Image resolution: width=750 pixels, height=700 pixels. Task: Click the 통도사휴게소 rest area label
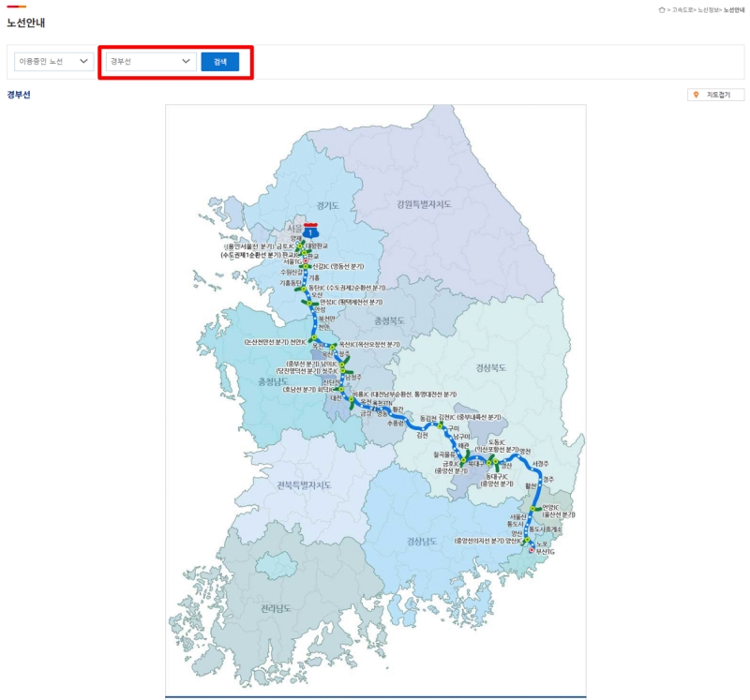pos(546,529)
